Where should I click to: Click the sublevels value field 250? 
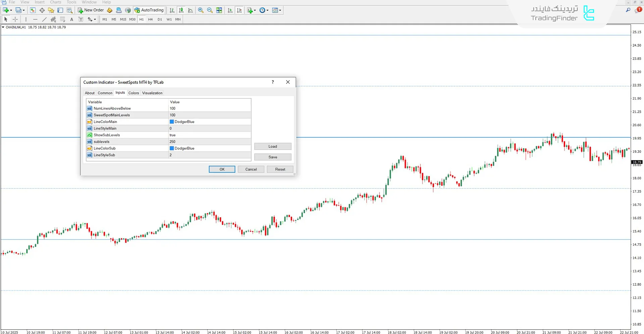[x=209, y=142]
